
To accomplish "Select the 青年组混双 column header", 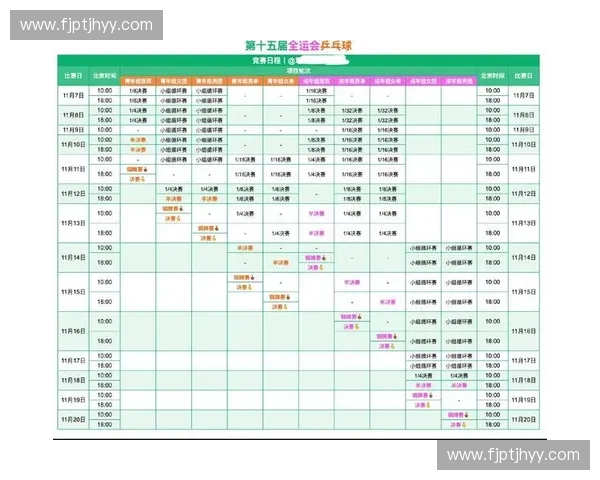I will 138,81.
